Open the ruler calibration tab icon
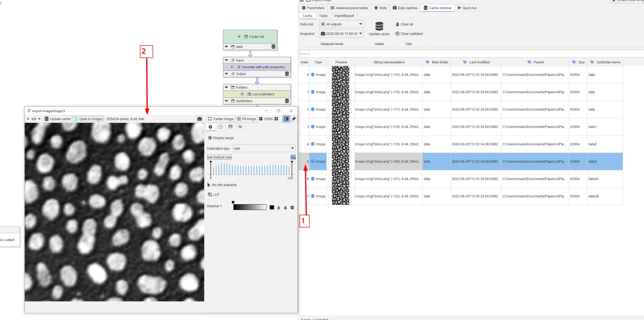Viewport: 644px width, 320px height. pyautogui.click(x=230, y=127)
